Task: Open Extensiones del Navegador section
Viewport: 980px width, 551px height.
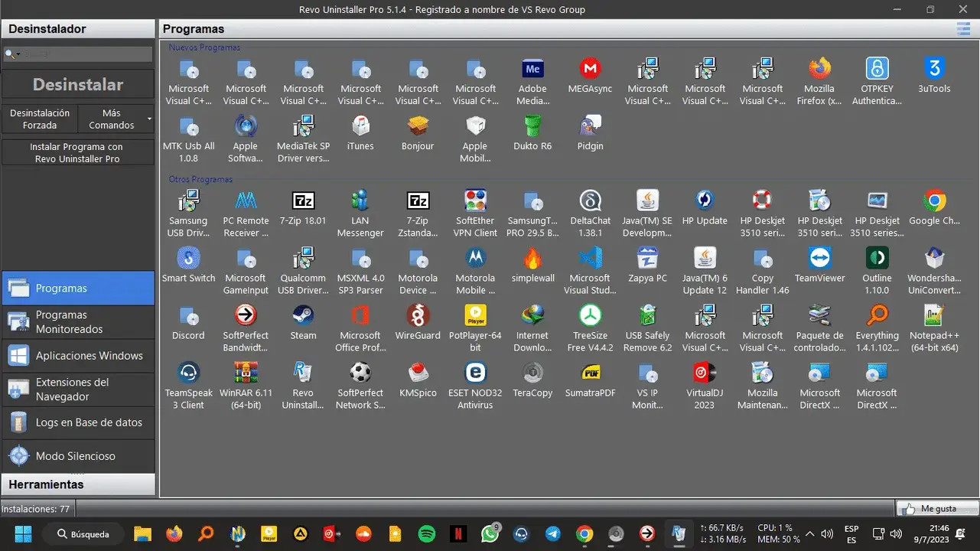Action: click(78, 389)
